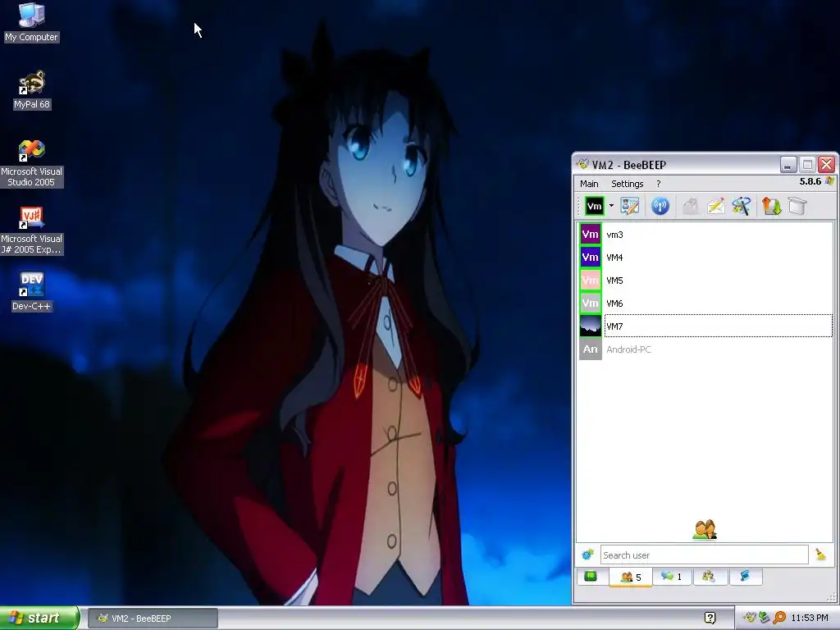Click the grey-green Vm avatar of VM6
Image resolution: width=840 pixels, height=630 pixels.
(591, 304)
